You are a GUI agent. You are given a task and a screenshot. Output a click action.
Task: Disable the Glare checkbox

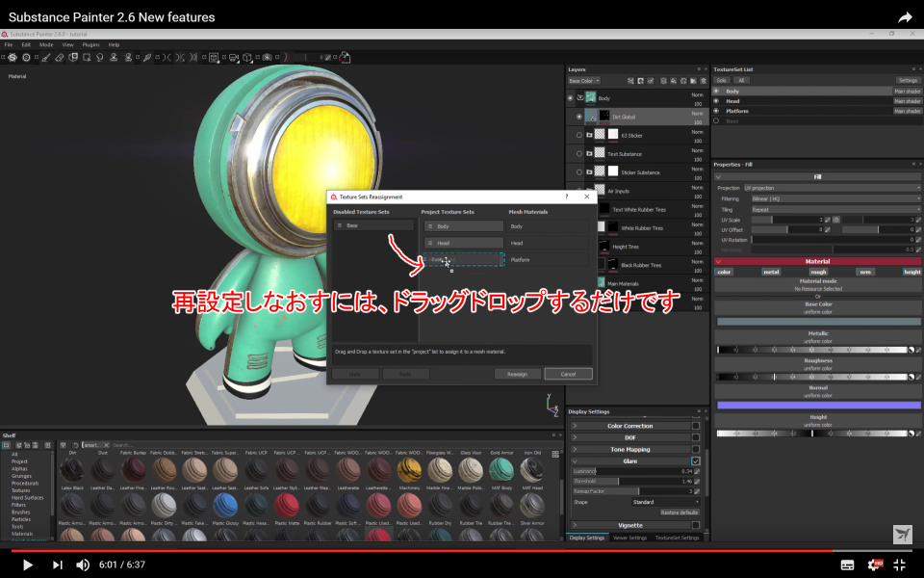click(x=695, y=461)
